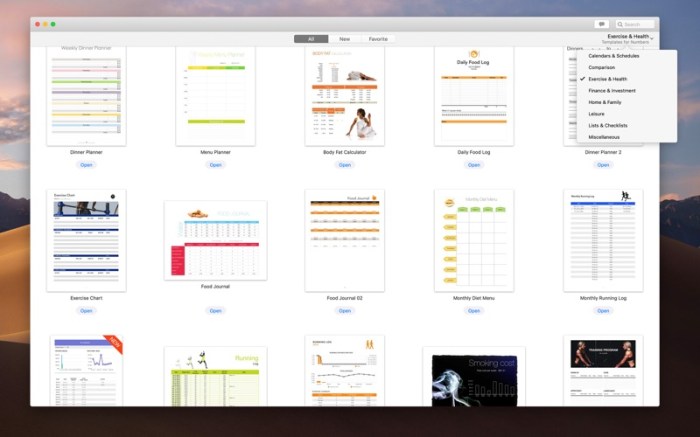This screenshot has height=437, width=700.
Task: Select the Food Journal 02 thumbnail
Action: (x=345, y=241)
